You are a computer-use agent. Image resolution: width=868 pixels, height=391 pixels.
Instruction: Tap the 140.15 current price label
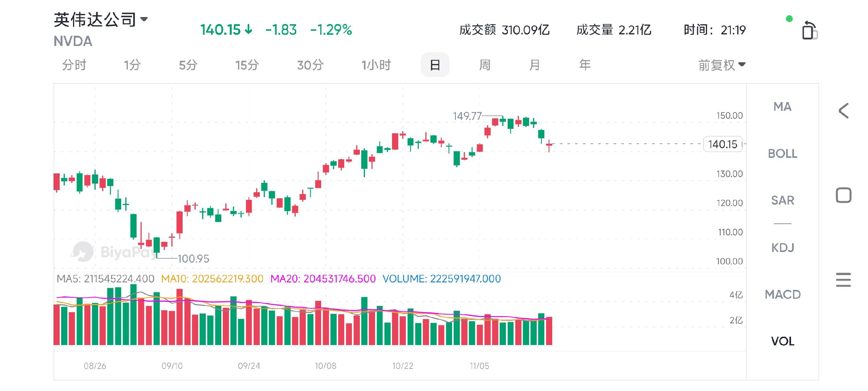[x=722, y=144]
